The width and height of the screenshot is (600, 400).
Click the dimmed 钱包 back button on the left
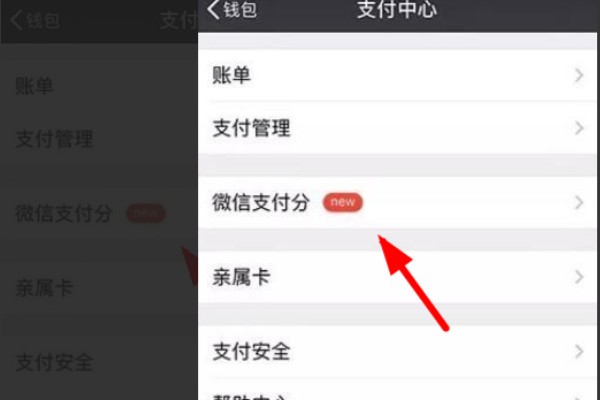click(x=35, y=20)
